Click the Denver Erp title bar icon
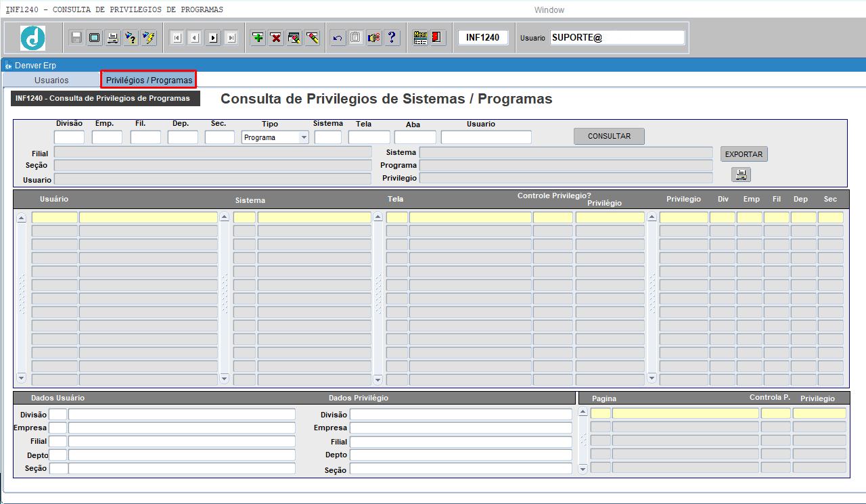The height and width of the screenshot is (504, 866). [8, 66]
